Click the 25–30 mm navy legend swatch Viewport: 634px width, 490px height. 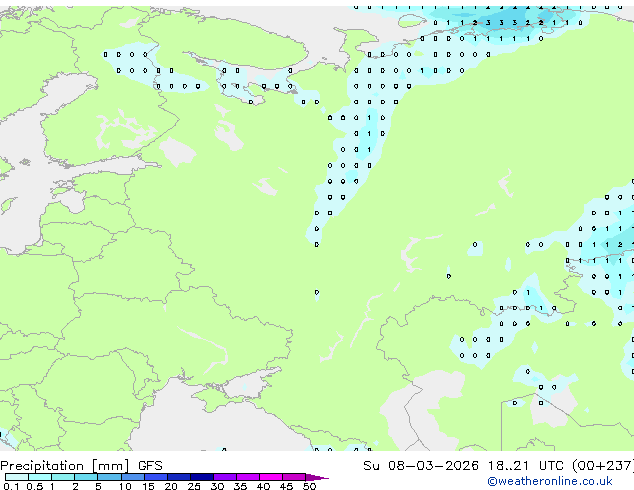[202, 477]
